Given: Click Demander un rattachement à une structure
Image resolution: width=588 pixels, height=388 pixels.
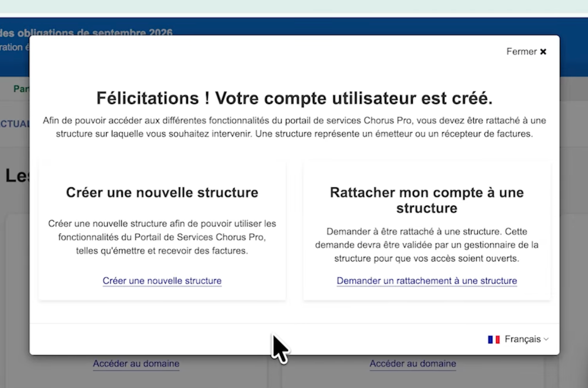Looking at the screenshot, I should 427,281.
